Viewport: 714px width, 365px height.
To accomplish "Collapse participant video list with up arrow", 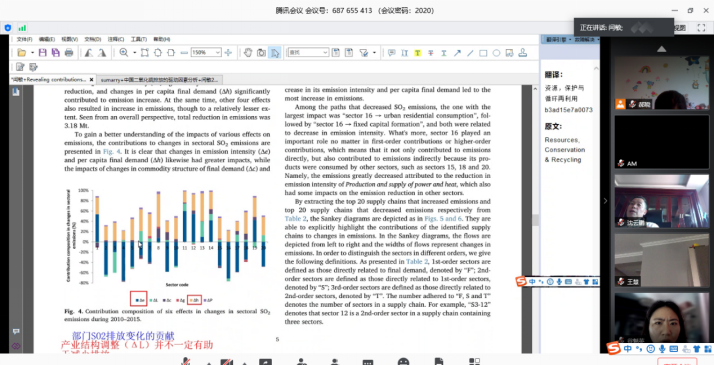I will (661, 49).
